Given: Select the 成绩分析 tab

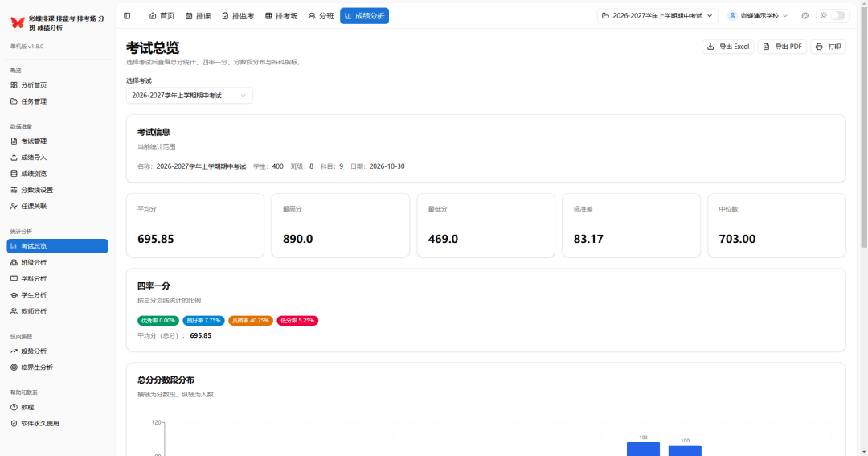Looking at the screenshot, I should [364, 16].
